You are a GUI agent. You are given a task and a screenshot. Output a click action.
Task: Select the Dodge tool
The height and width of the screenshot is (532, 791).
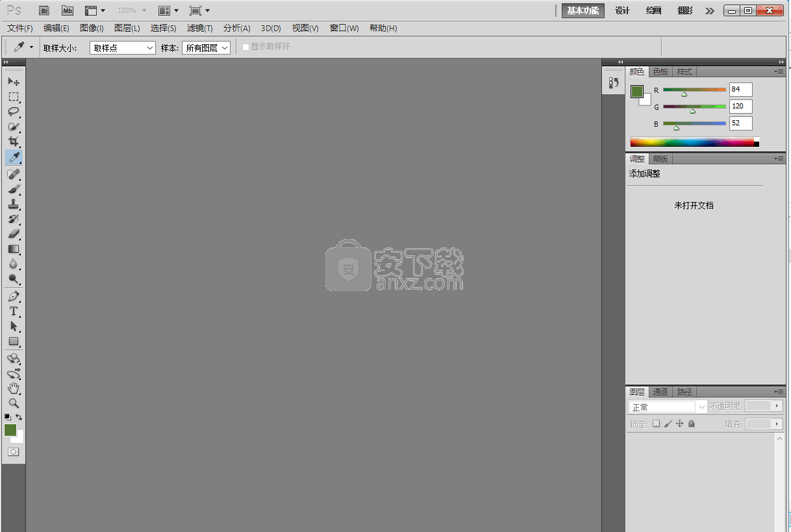[x=13, y=279]
